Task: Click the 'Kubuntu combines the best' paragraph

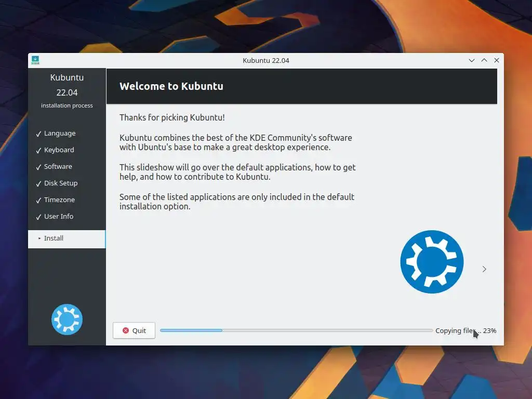Action: point(236,142)
